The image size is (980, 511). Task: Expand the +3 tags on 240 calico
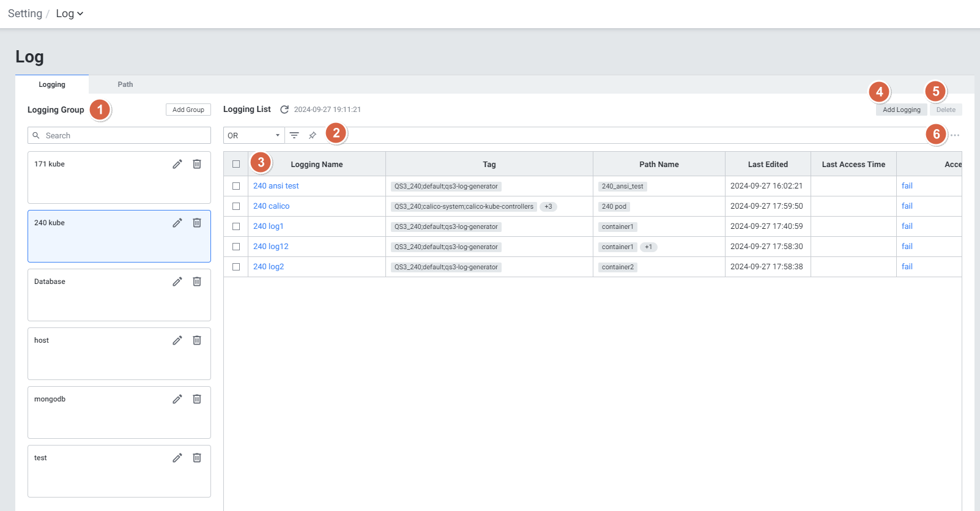click(x=548, y=207)
